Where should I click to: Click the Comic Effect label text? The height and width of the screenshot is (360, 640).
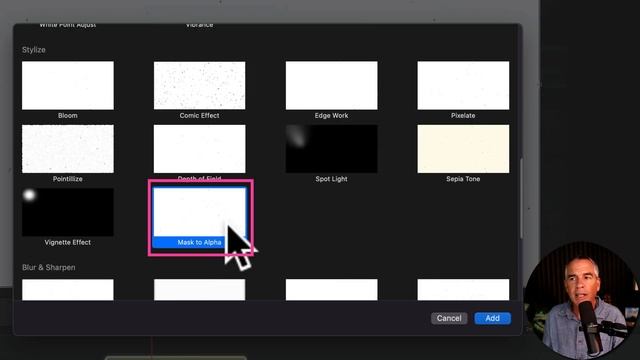(x=200, y=116)
